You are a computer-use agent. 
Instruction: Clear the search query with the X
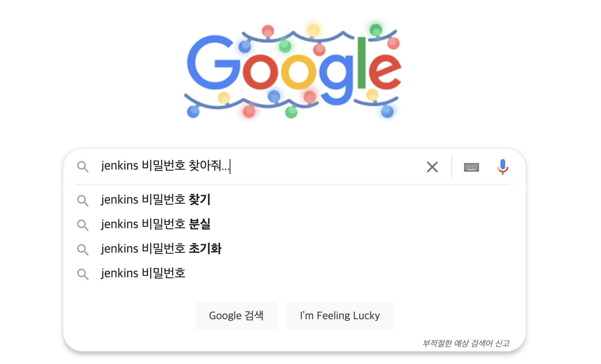click(432, 167)
